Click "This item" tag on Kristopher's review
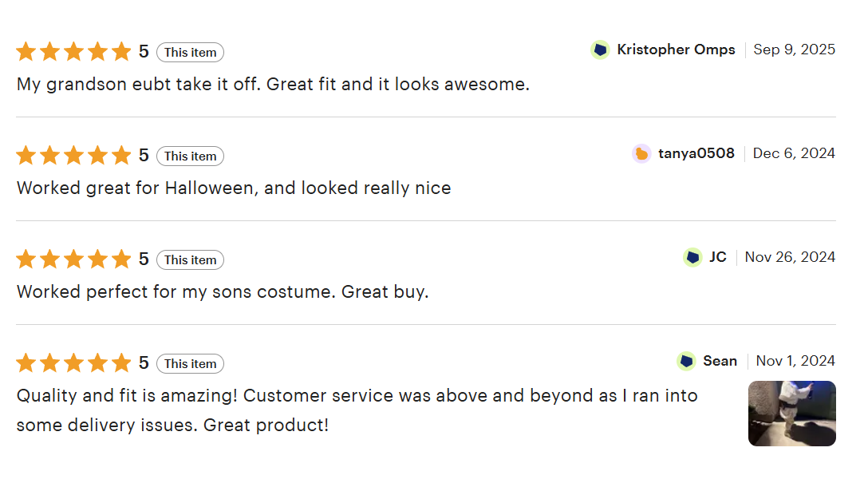The width and height of the screenshot is (868, 495). point(190,53)
